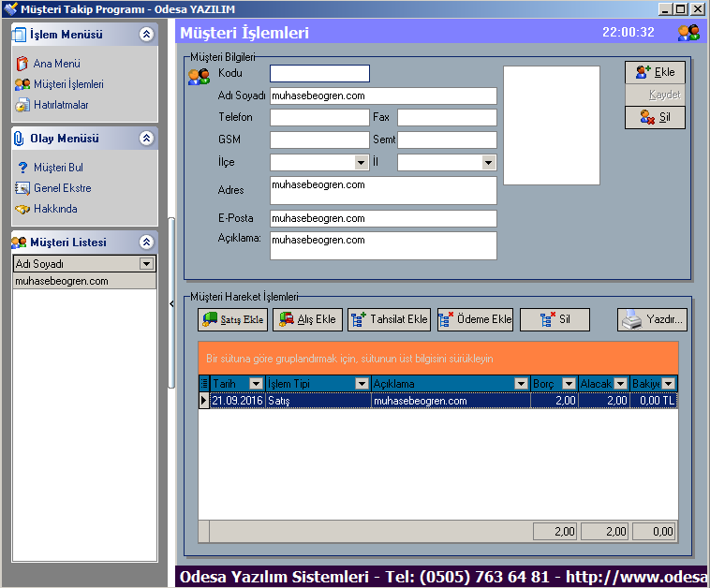Viewport: 710px width, 588px height.
Task: Click the Satış cell in the transaction row
Action: pyautogui.click(x=318, y=401)
